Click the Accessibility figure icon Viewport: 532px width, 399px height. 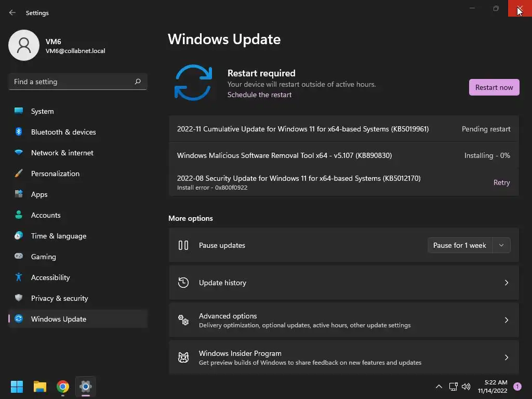[19, 277]
